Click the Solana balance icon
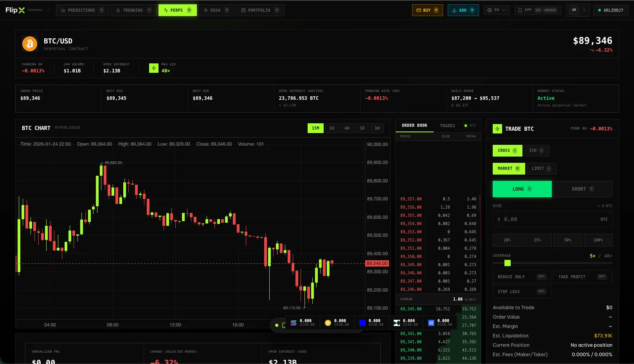 click(x=294, y=322)
